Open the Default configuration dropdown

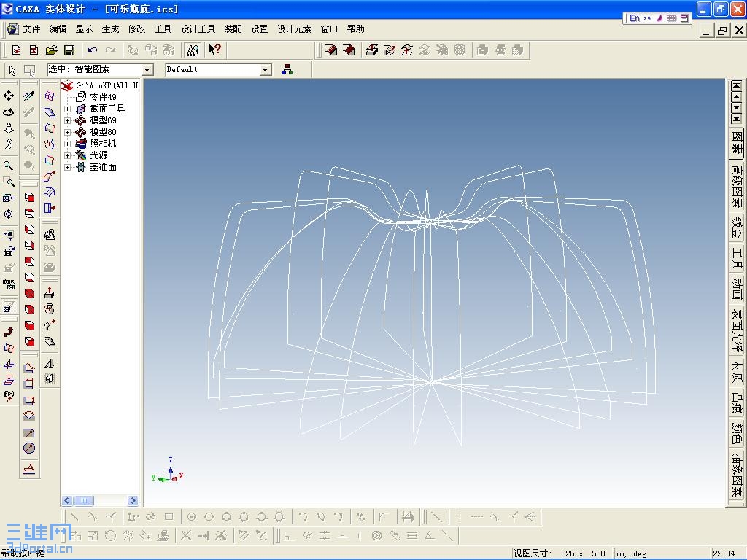pyautogui.click(x=266, y=70)
